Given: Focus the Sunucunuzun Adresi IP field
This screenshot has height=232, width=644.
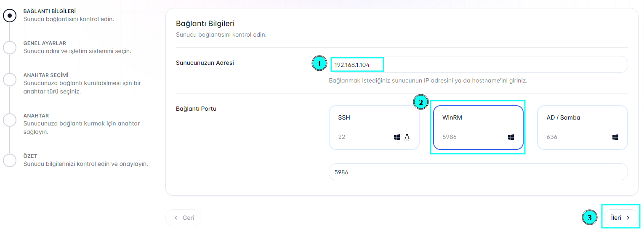Looking at the screenshot, I should pyautogui.click(x=478, y=64).
